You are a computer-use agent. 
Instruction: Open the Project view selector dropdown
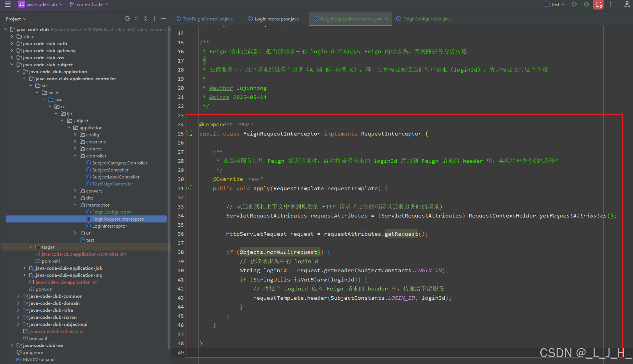point(16,19)
